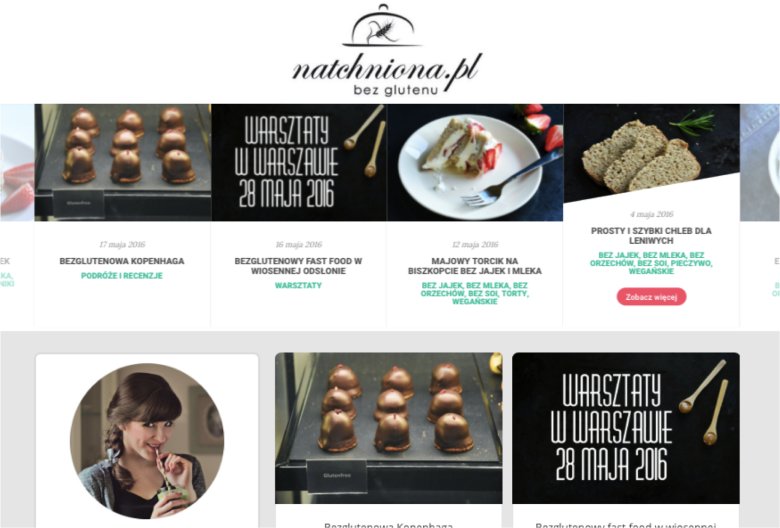780x528 pixels.
Task: Click the Zobacz więcej button
Action: [x=651, y=297]
